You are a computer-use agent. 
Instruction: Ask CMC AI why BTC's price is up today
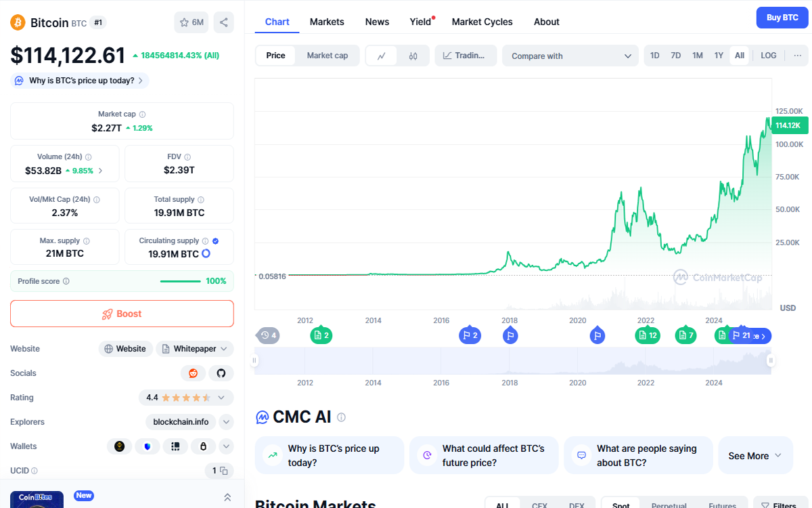(x=329, y=455)
